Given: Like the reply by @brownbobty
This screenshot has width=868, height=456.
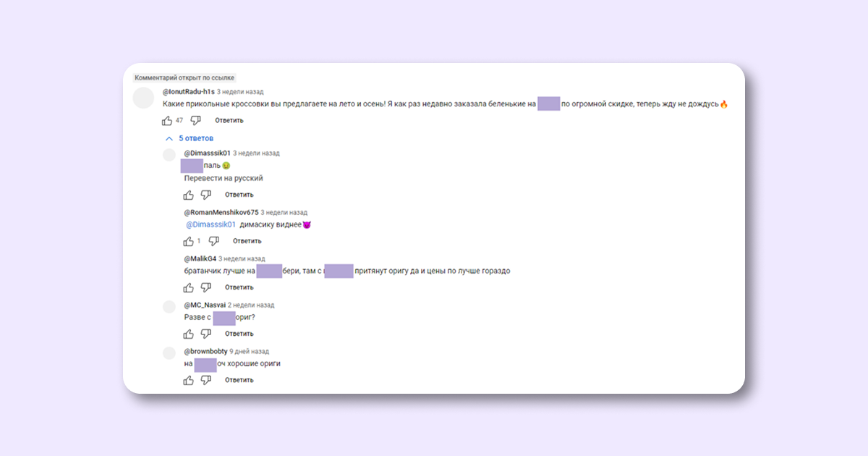Looking at the screenshot, I should 189,380.
